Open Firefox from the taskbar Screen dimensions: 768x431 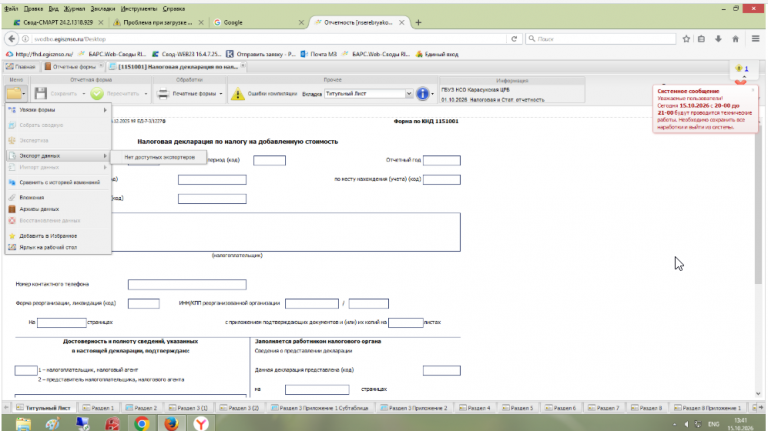171,423
